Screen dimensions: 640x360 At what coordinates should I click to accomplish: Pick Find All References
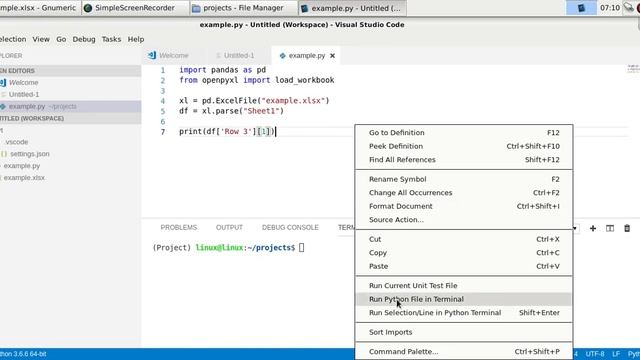pyautogui.click(x=464, y=160)
